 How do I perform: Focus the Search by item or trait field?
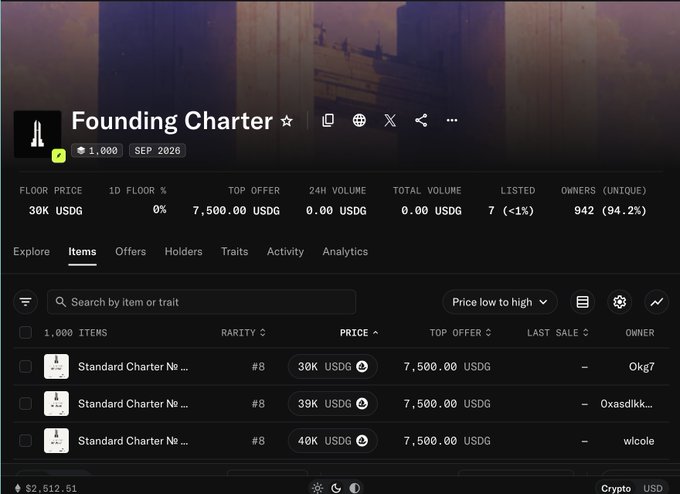tap(202, 302)
